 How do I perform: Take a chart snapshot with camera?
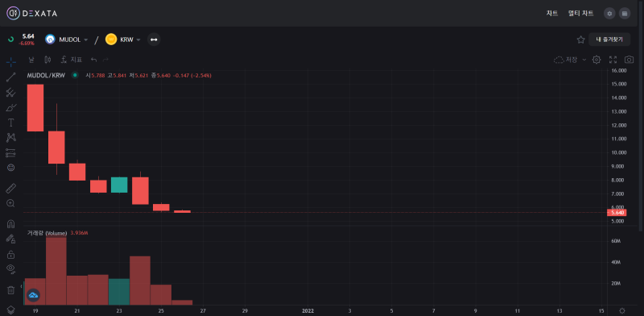pyautogui.click(x=630, y=60)
